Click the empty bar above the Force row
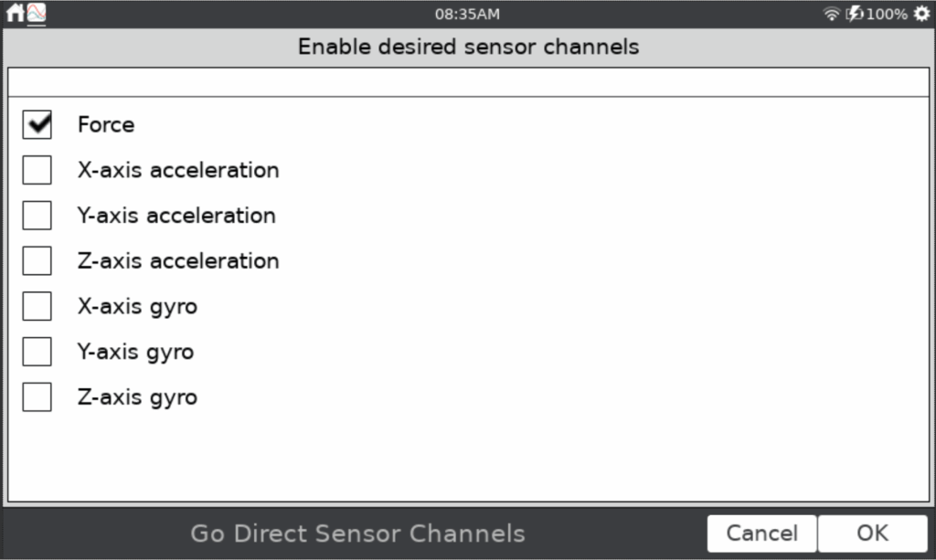The image size is (936, 560). pyautogui.click(x=469, y=82)
